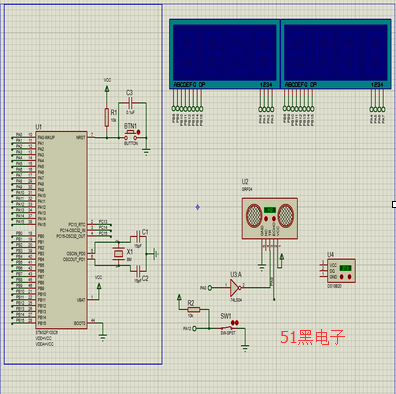Screen dimensions: 396x394
Task: Select resistor R2 10k
Action: [193, 310]
